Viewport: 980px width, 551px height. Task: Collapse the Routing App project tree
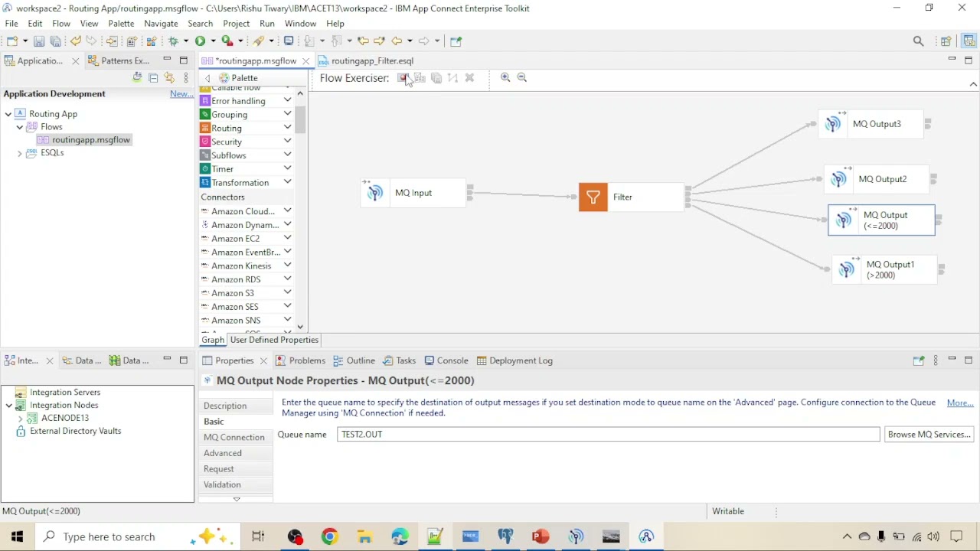tap(8, 114)
